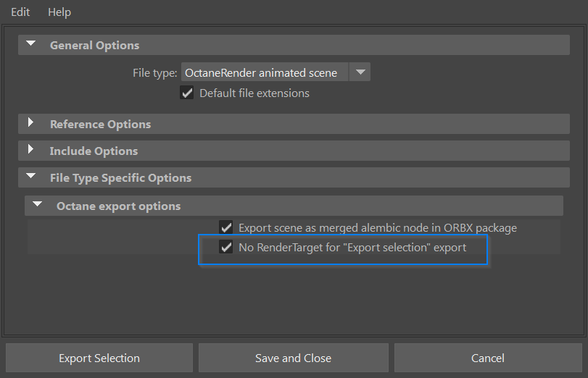The height and width of the screenshot is (378, 588).
Task: Click the Reference Options section title
Action: pos(100,124)
